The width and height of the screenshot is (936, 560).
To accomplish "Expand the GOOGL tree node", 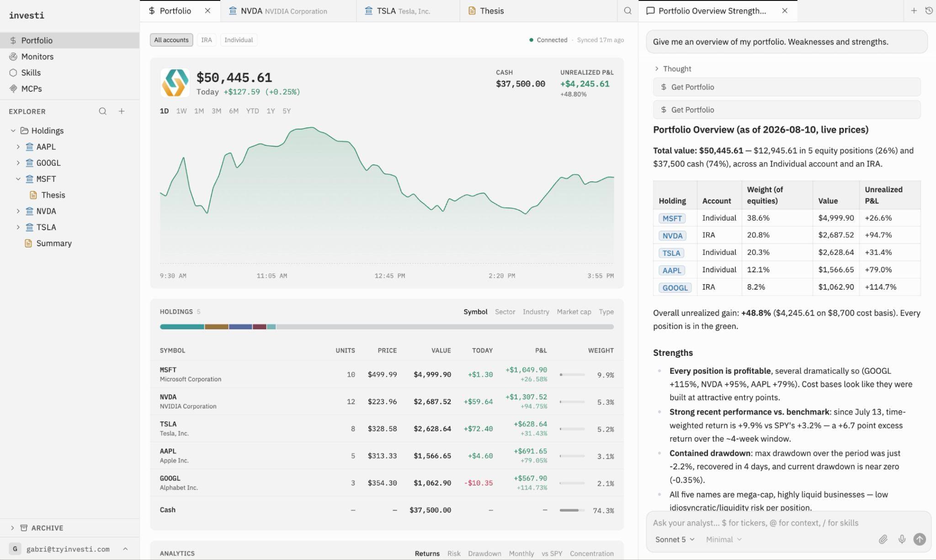I will [18, 163].
